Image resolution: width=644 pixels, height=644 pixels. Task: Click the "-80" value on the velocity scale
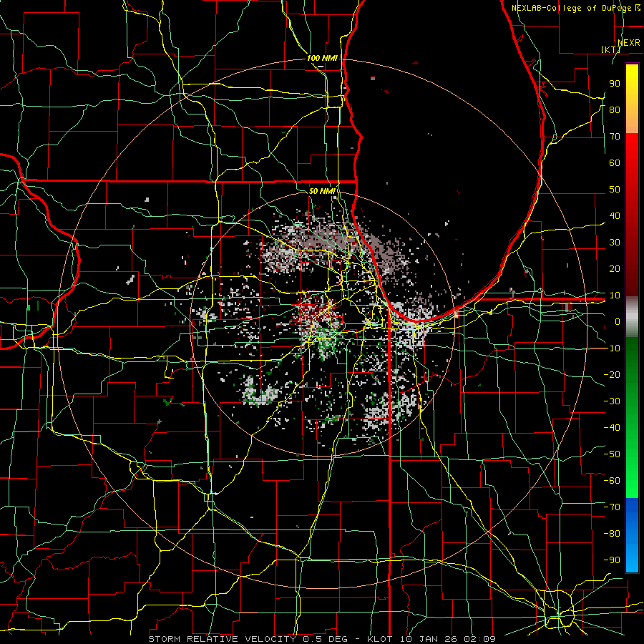(612, 534)
